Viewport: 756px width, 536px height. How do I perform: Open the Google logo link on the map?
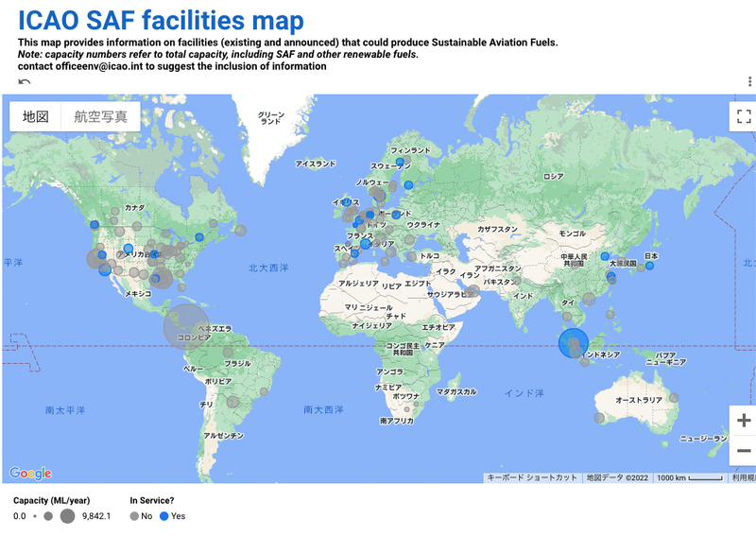point(30,474)
